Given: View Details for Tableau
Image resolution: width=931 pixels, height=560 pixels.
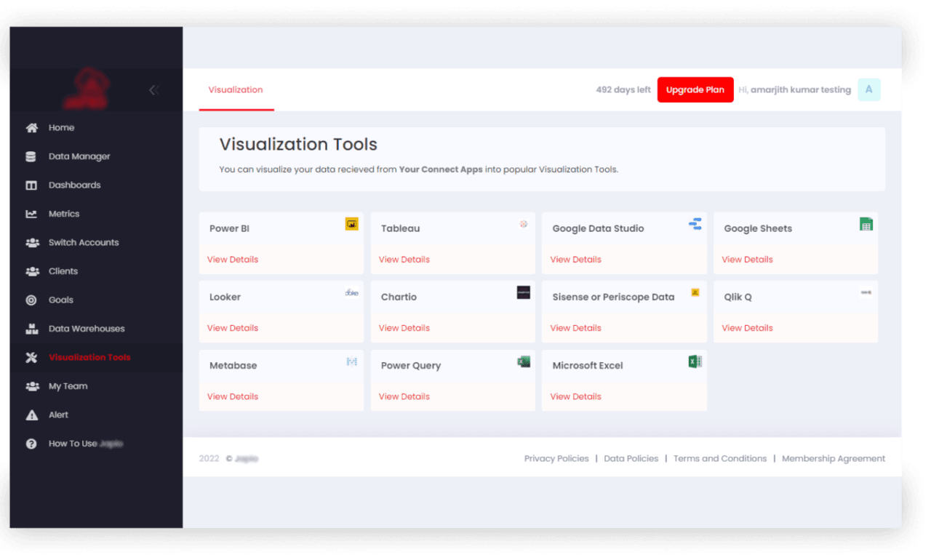Looking at the screenshot, I should tap(404, 260).
